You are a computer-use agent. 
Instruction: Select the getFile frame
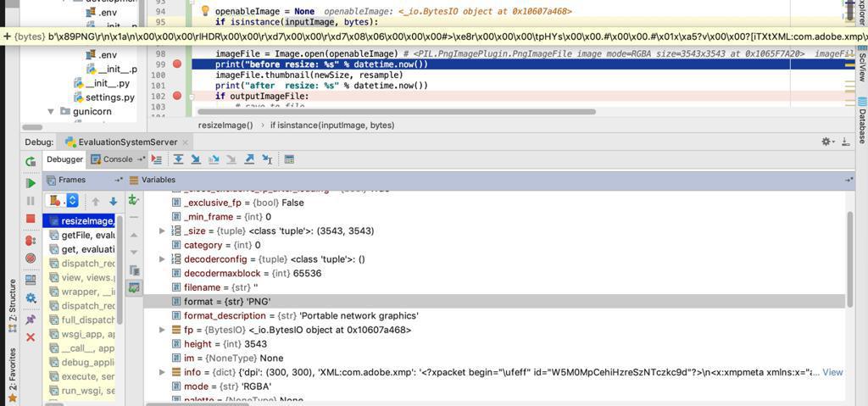[x=79, y=235]
